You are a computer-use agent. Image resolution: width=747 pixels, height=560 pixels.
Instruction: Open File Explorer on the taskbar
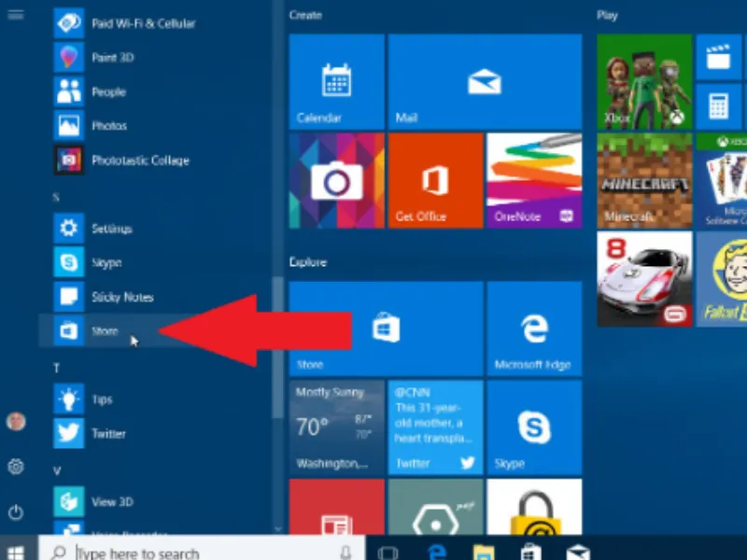click(484, 553)
